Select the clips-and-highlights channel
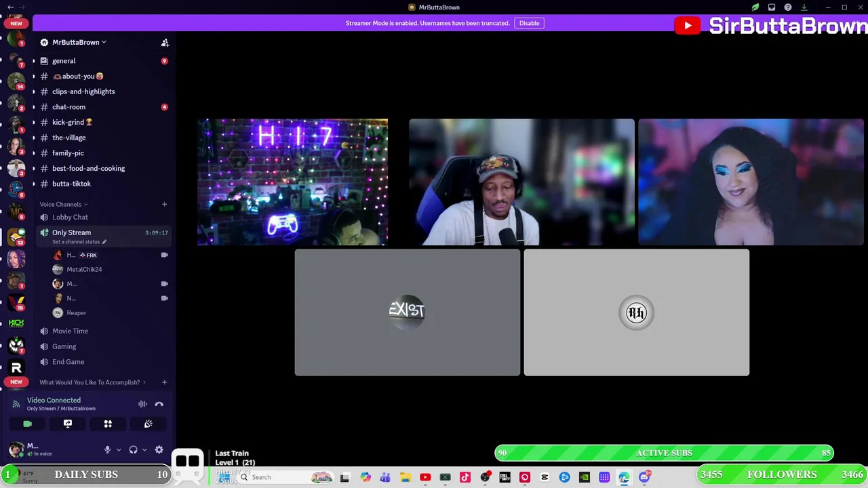 pyautogui.click(x=83, y=91)
